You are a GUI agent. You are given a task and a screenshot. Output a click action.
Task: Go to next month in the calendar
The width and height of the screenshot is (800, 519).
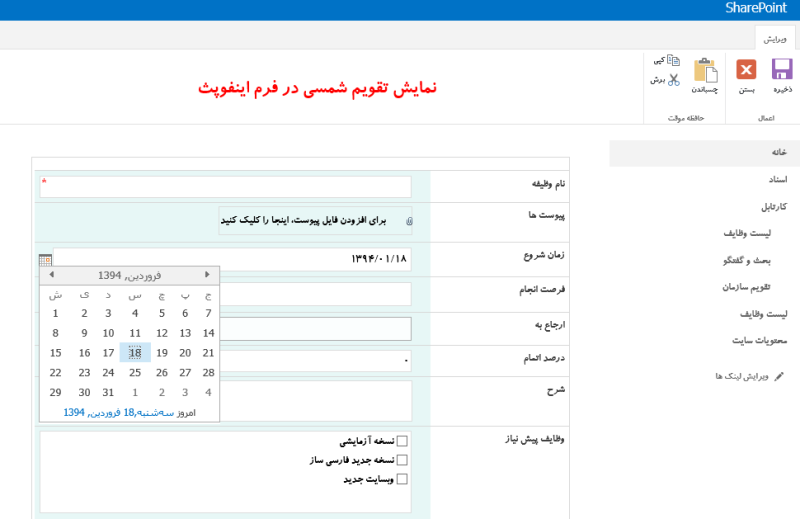(x=207, y=275)
